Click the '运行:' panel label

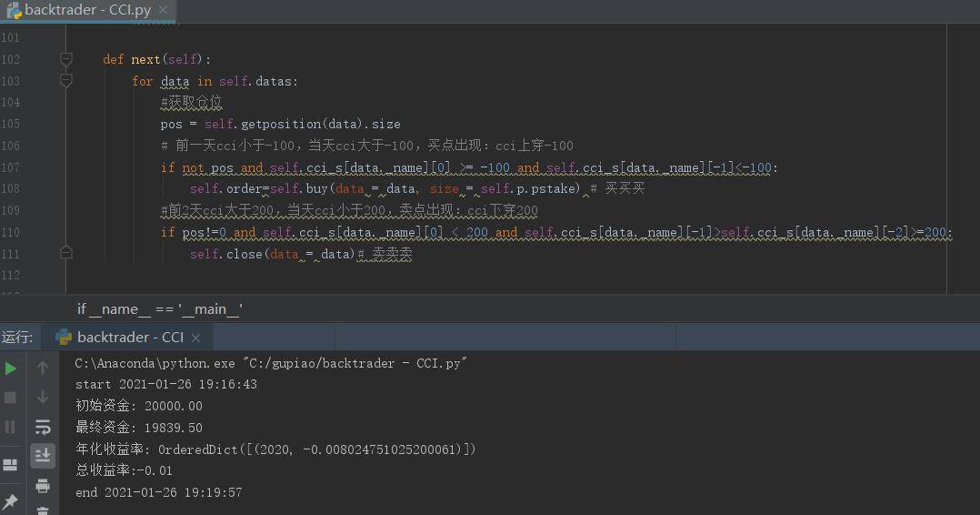click(17, 338)
